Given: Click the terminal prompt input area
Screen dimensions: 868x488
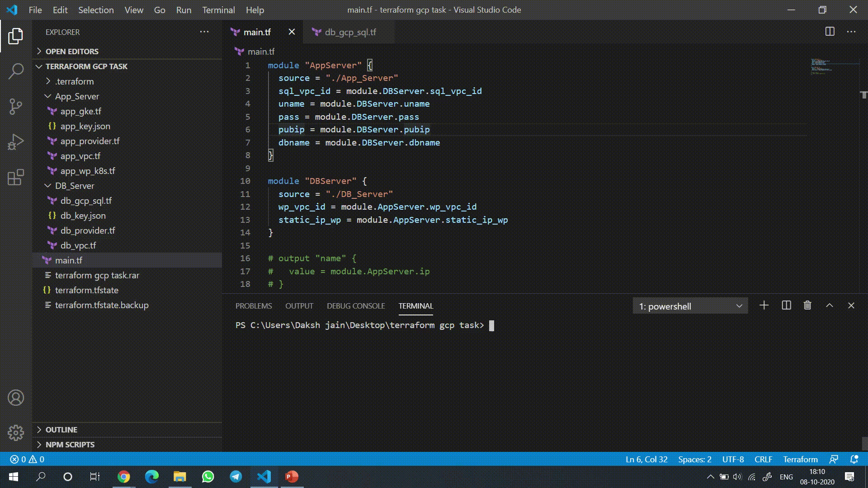Looking at the screenshot, I should click(491, 325).
